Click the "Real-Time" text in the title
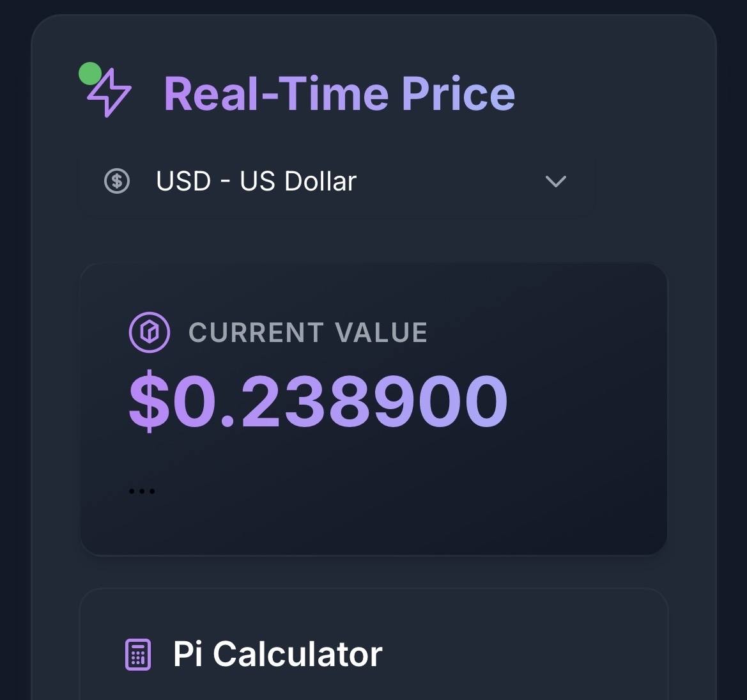The width and height of the screenshot is (747, 700). point(276,94)
